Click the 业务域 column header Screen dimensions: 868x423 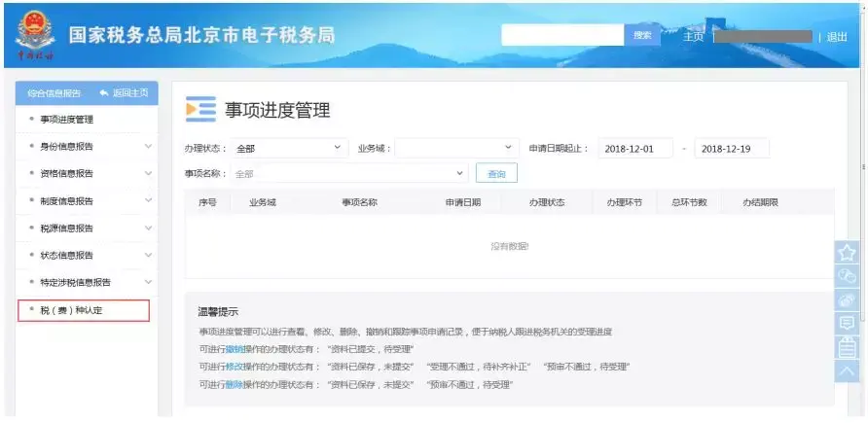(x=263, y=202)
